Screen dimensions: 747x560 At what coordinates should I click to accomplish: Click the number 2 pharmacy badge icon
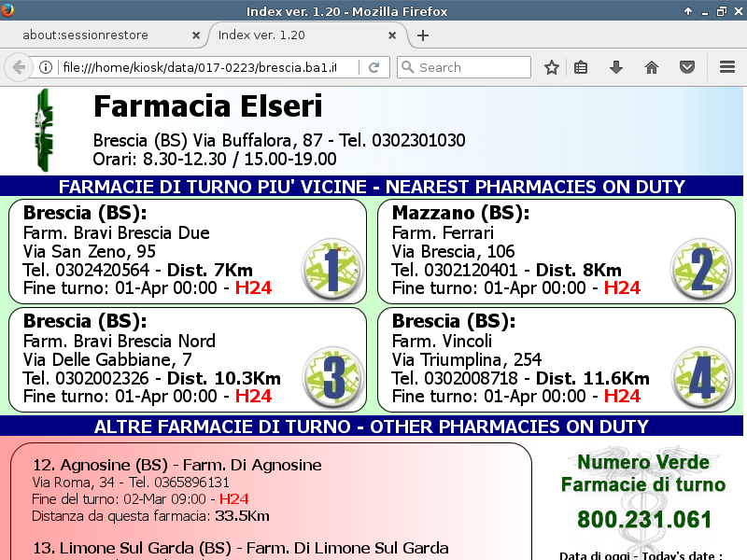701,268
